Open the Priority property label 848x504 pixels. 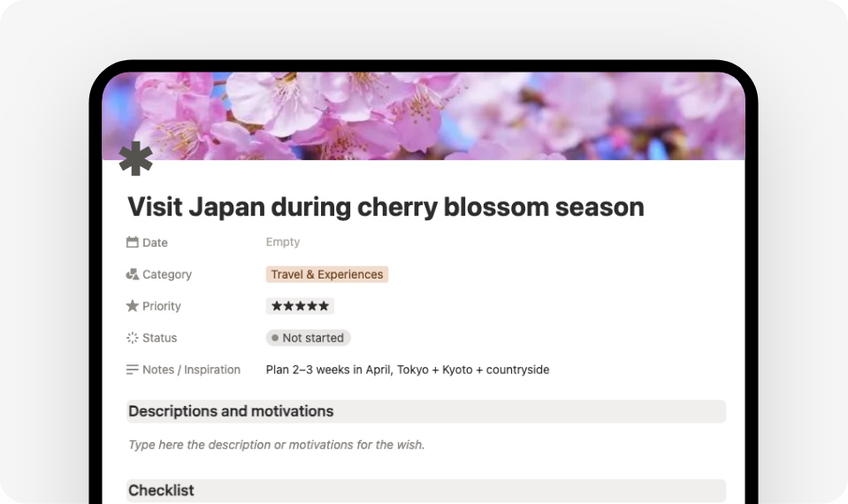click(162, 306)
